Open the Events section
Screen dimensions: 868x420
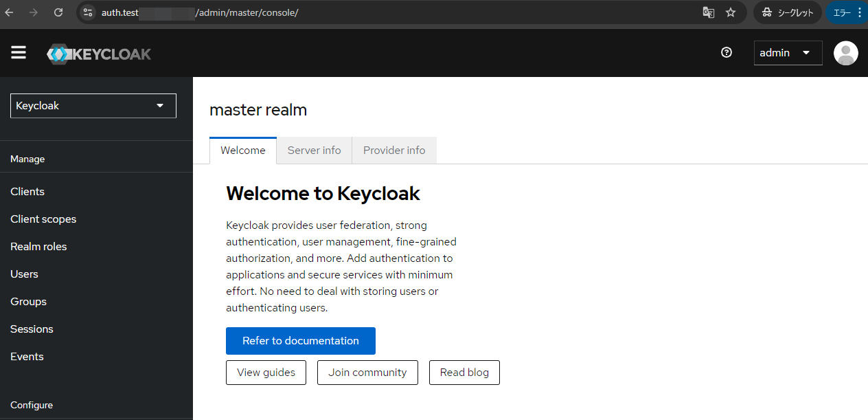click(27, 356)
